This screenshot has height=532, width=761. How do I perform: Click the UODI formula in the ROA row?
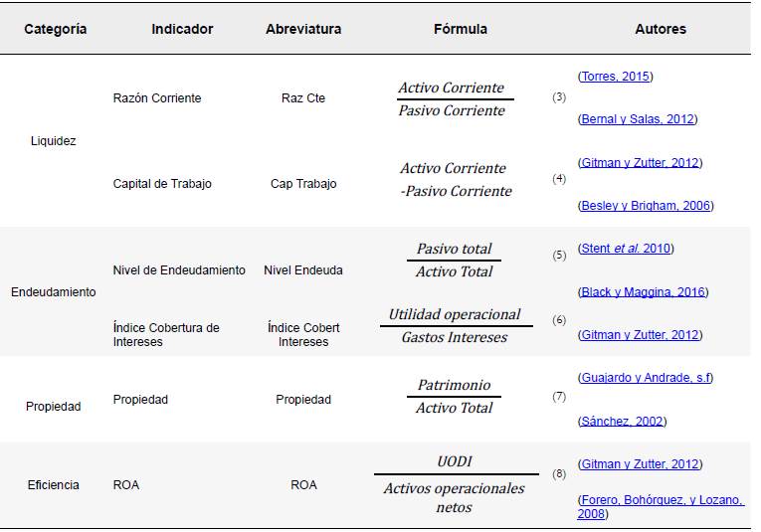[455, 462]
